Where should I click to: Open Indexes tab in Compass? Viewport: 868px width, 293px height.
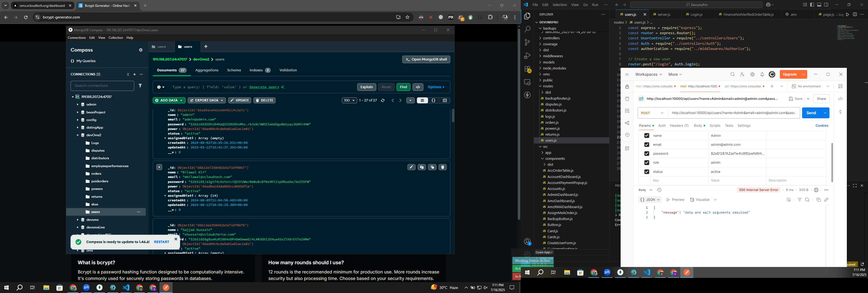pyautogui.click(x=260, y=70)
